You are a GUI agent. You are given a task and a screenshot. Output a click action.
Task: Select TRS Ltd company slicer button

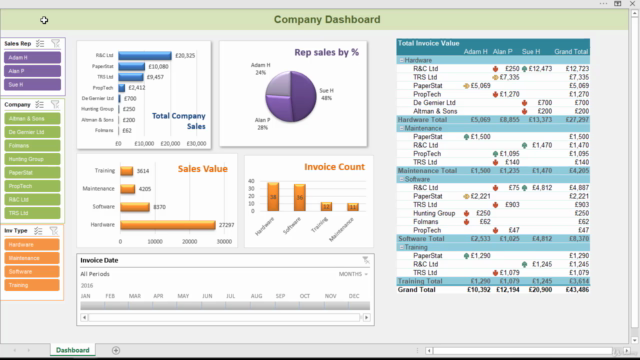(32, 213)
